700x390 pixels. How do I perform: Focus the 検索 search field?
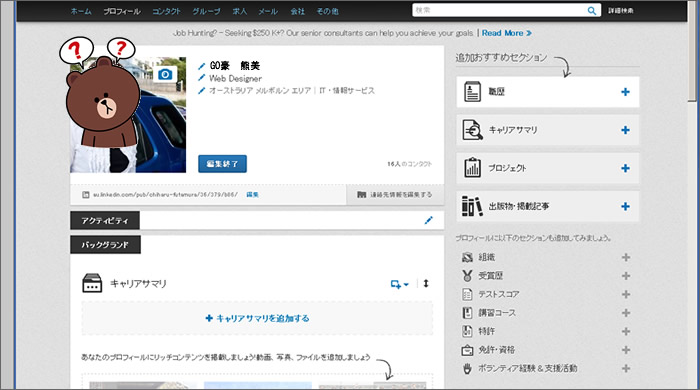pos(499,10)
